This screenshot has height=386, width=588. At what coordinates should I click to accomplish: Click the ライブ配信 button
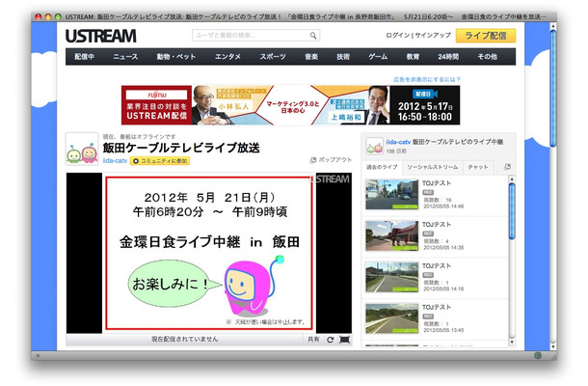tap(486, 36)
